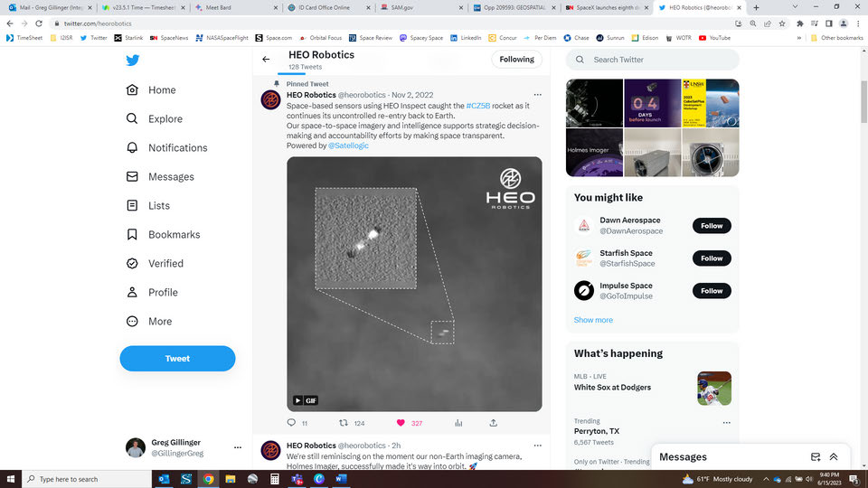Image resolution: width=868 pixels, height=488 pixels.
Task: Switch to the SAM.gov browser tab
Action: (x=422, y=8)
